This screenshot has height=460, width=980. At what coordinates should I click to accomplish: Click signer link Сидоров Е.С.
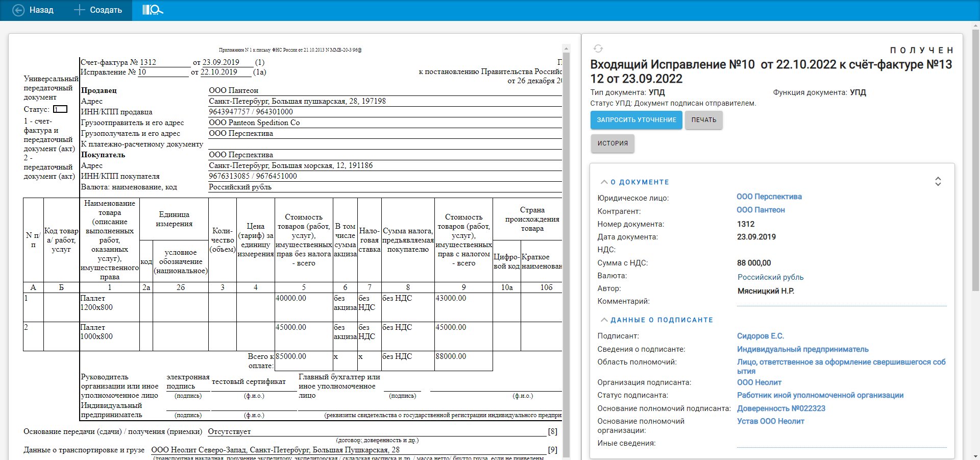point(760,336)
